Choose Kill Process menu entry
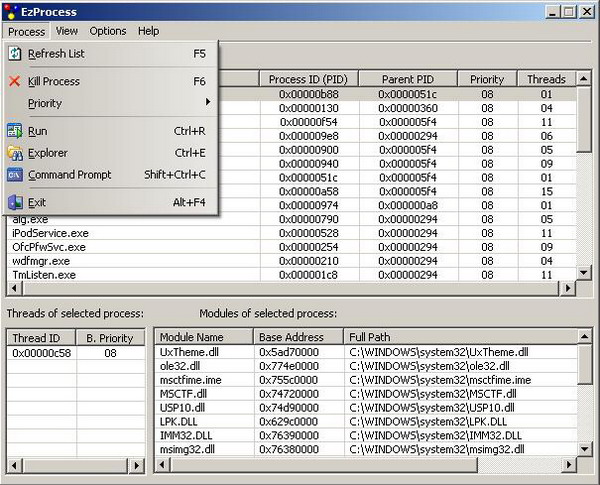The width and height of the screenshot is (600, 485). (x=111, y=81)
